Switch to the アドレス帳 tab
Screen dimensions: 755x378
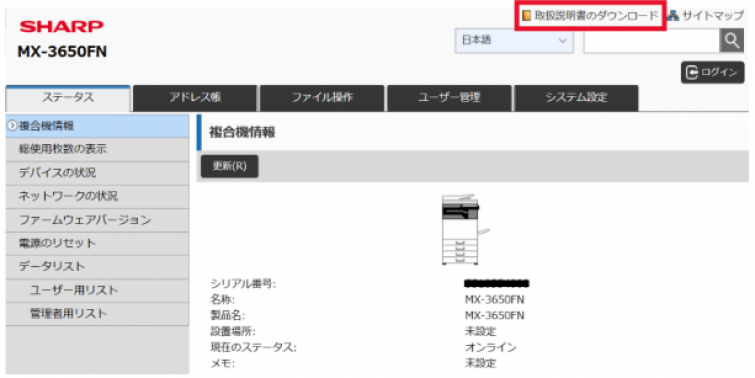click(195, 98)
